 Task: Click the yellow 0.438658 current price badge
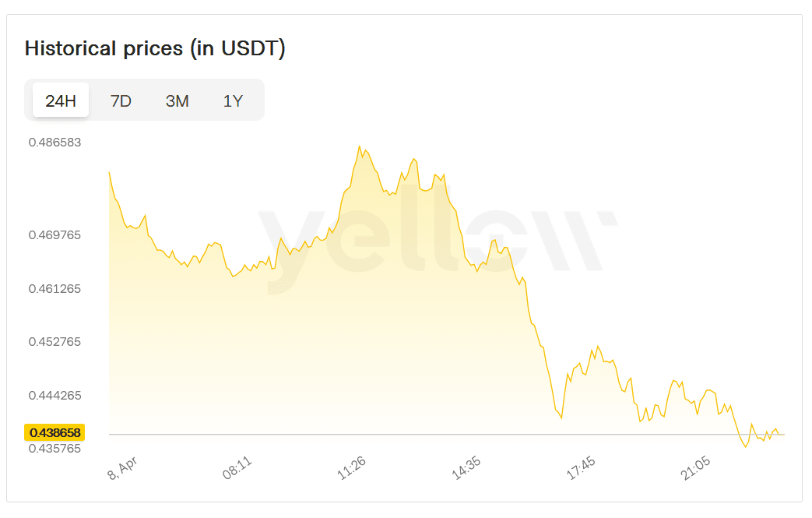(x=55, y=432)
